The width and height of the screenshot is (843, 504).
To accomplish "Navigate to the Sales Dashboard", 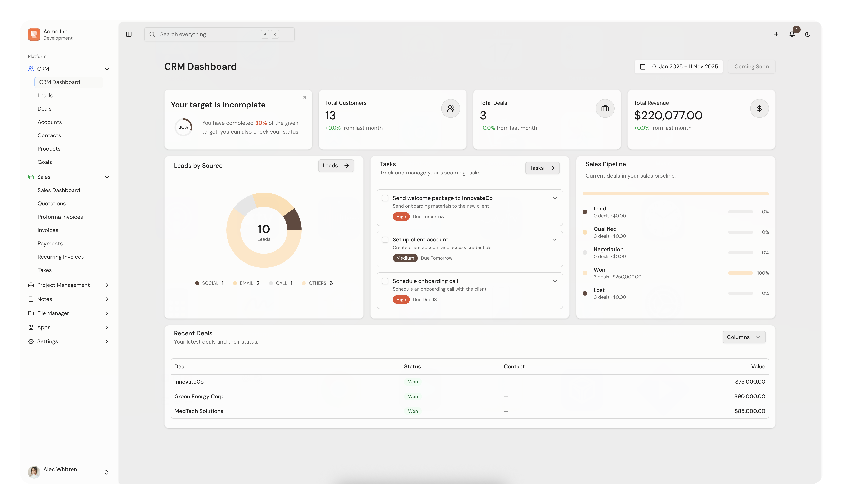I will [58, 190].
